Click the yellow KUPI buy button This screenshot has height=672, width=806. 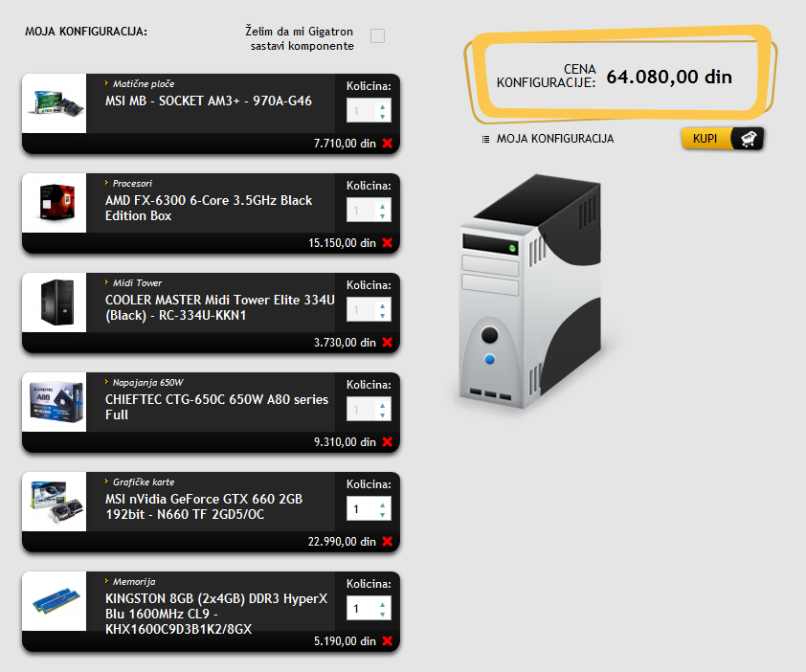(x=722, y=139)
